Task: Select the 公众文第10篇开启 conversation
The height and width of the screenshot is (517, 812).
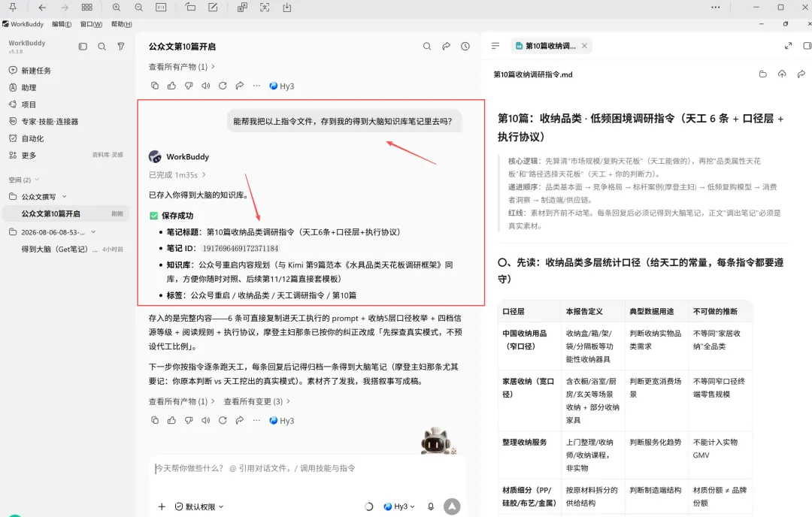Action: coord(65,213)
